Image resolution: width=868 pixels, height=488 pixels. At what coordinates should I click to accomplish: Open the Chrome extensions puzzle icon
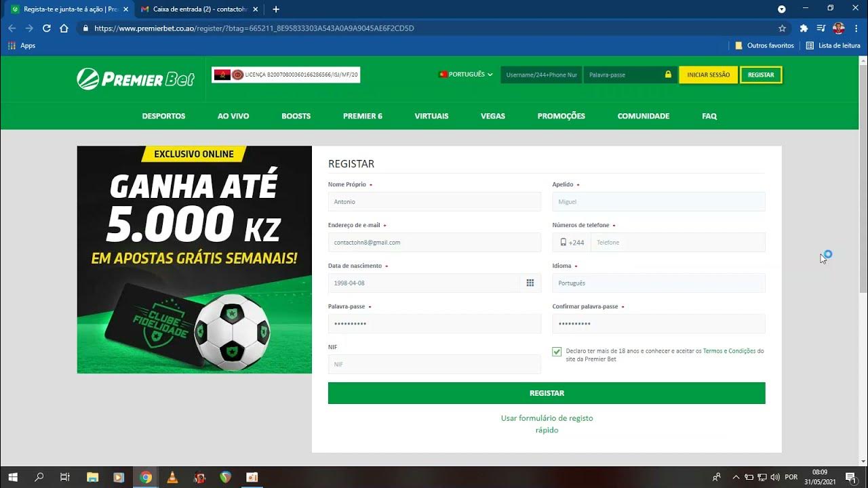click(x=804, y=28)
